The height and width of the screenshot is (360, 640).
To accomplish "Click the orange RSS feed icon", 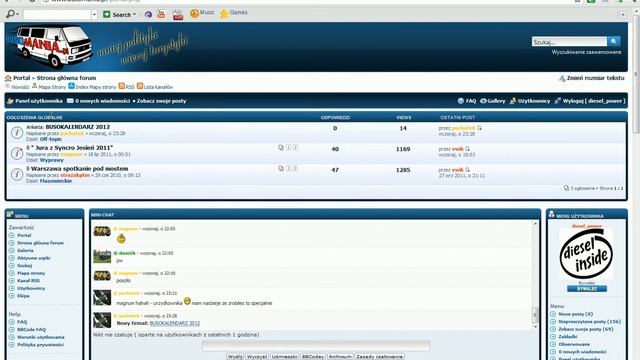I will 121,86.
